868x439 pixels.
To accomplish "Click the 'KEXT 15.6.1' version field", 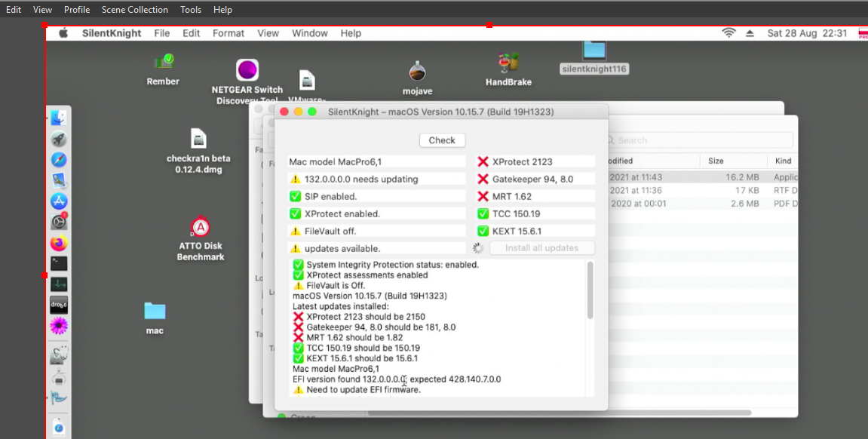I will tap(535, 231).
